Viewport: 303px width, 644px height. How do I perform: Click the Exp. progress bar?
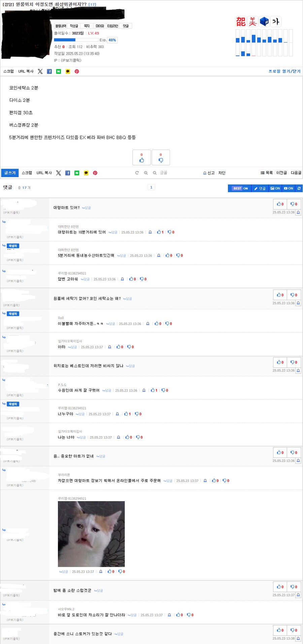(x=76, y=40)
